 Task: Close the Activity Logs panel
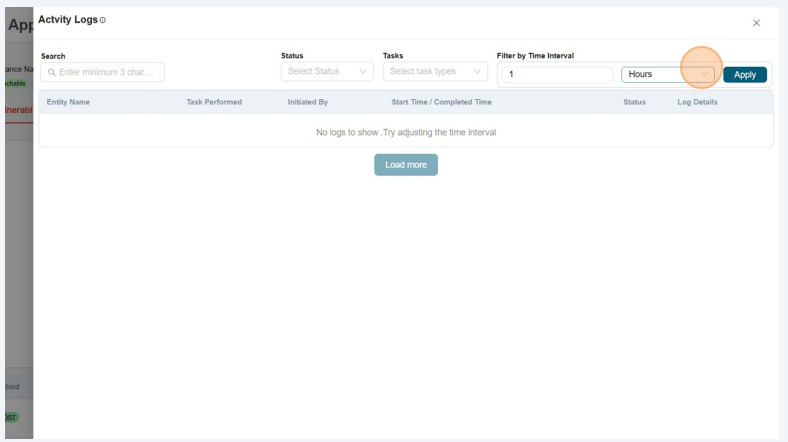(x=756, y=23)
